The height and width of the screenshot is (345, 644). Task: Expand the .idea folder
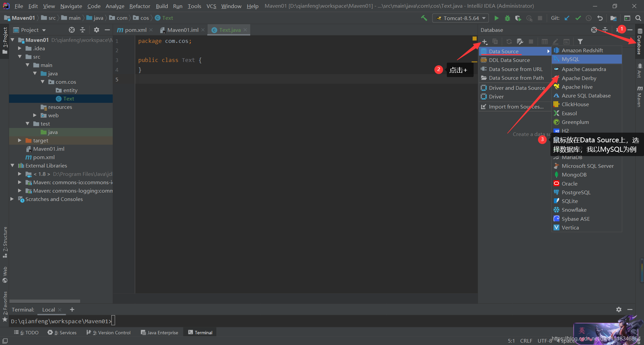[x=20, y=48]
